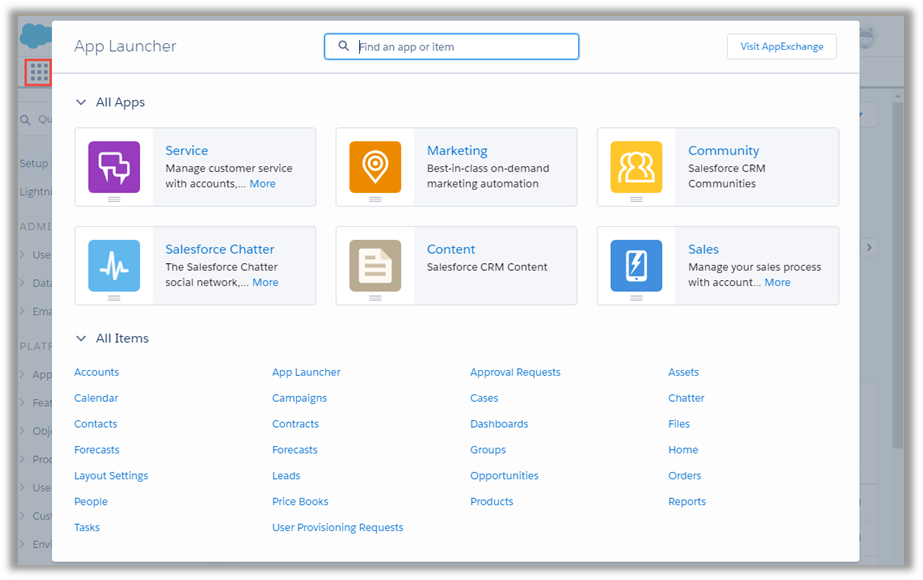The width and height of the screenshot is (923, 580).
Task: Expand Service description with More link
Action: tap(262, 184)
